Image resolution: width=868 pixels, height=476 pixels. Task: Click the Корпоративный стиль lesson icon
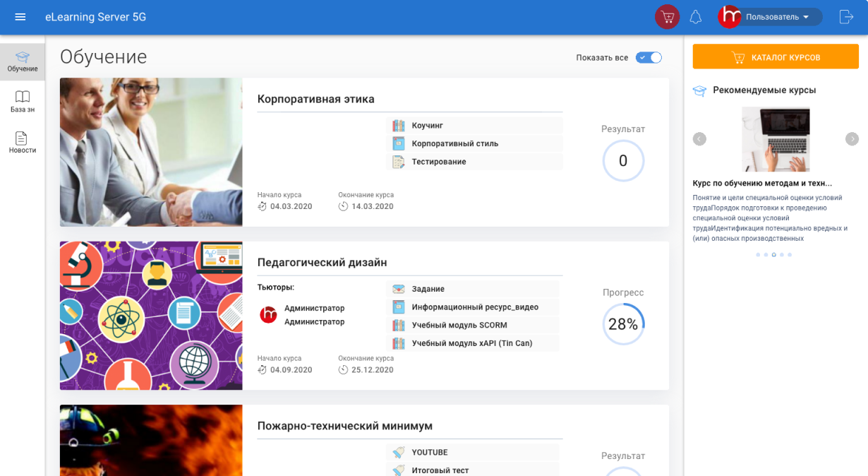pos(398,143)
